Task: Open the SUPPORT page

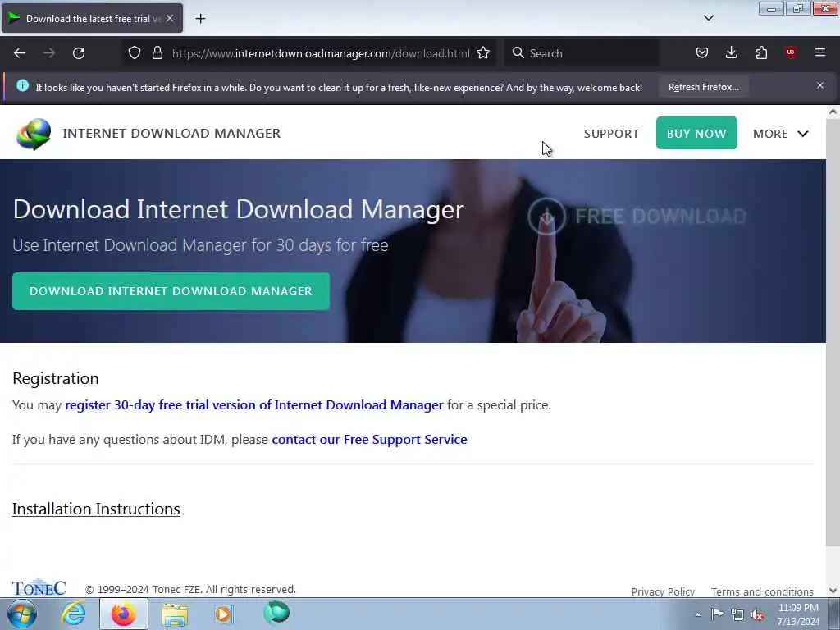Action: 611,134
